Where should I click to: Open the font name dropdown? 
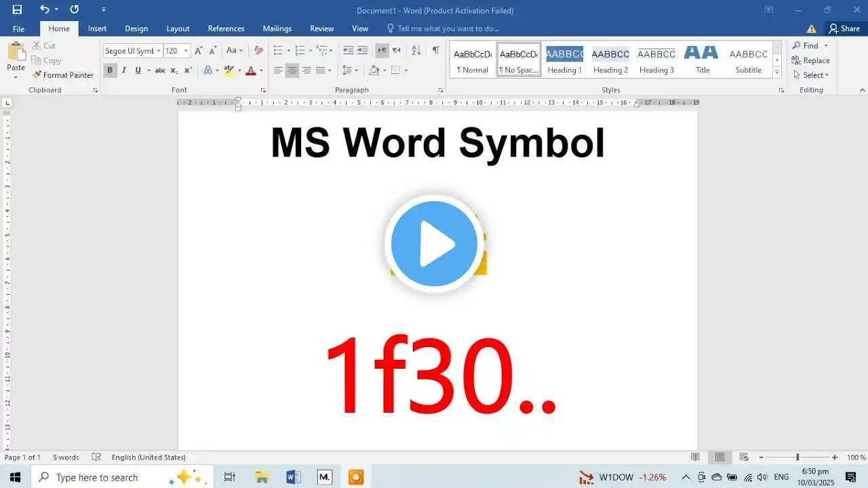click(x=159, y=51)
